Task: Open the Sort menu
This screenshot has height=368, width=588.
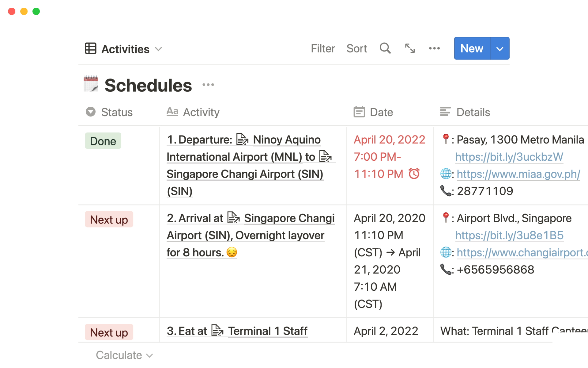Action: [356, 48]
